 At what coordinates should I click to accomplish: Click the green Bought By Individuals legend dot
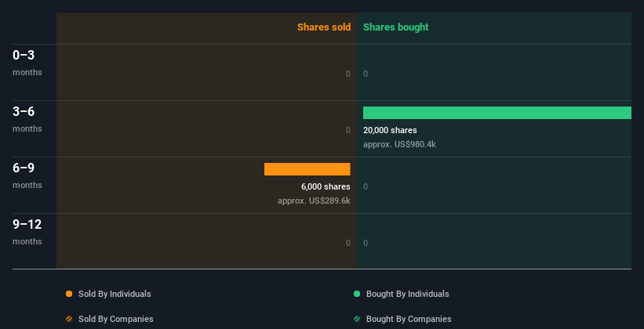click(357, 294)
